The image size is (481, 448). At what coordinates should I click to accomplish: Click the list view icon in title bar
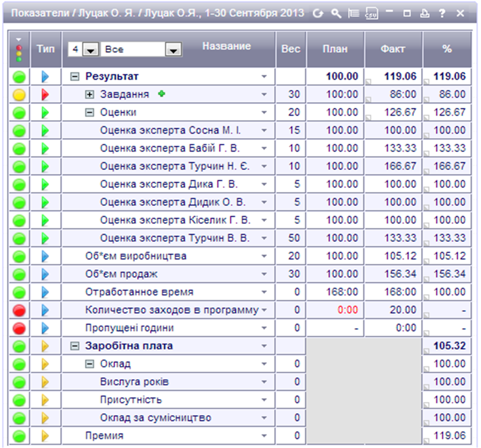353,14
